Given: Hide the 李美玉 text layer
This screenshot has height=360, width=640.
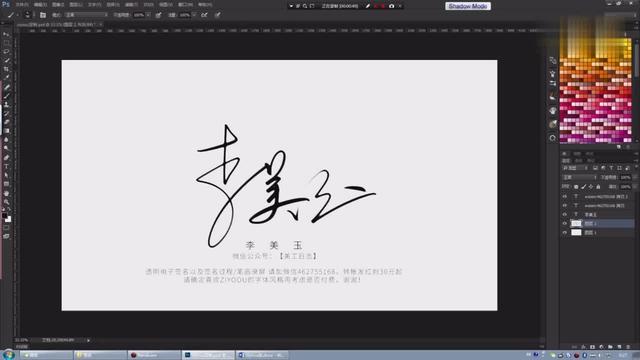Looking at the screenshot, I should point(565,214).
